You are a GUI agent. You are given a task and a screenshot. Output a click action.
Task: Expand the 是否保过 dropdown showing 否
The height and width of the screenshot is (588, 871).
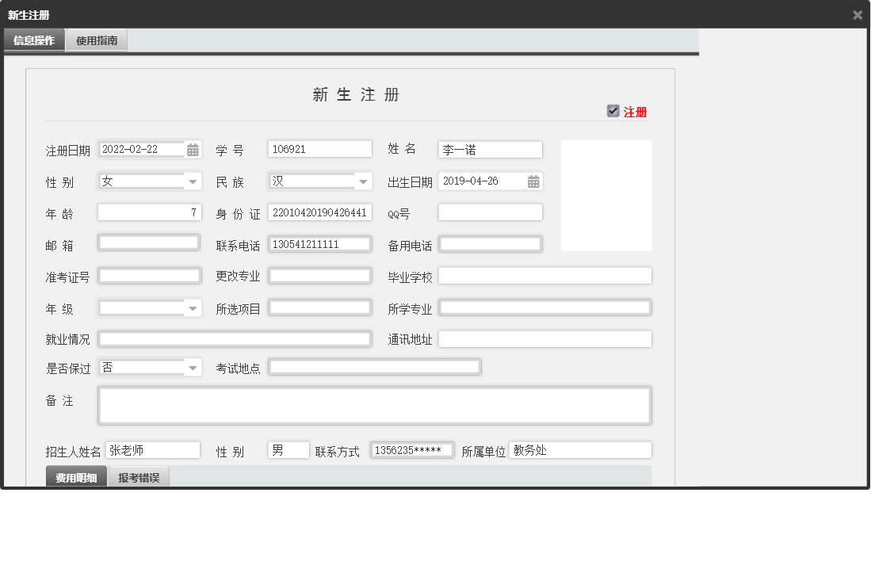193,368
